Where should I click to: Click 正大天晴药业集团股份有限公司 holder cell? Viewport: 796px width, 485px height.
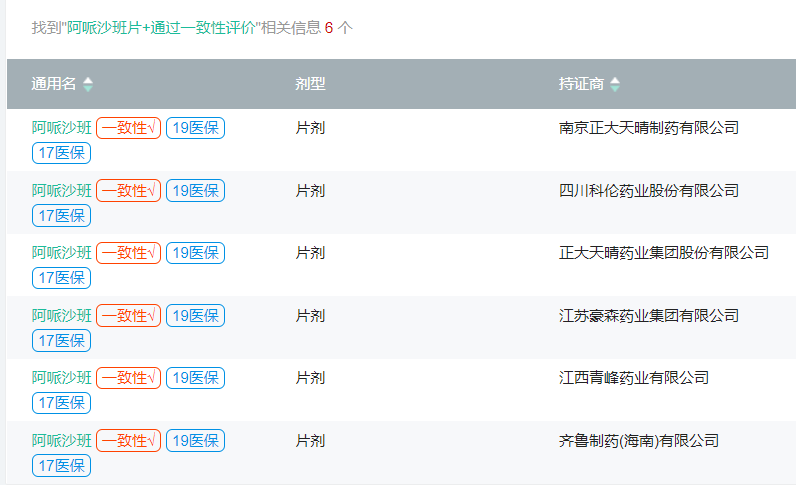[664, 253]
